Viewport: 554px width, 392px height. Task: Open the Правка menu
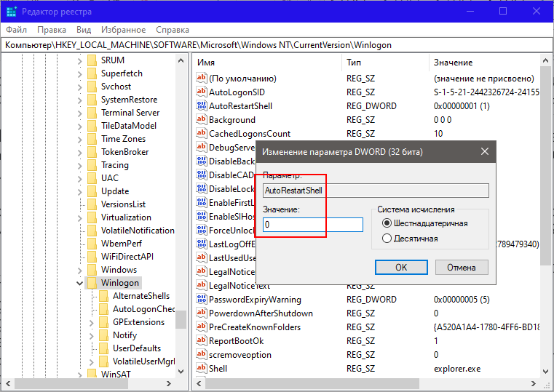(x=52, y=30)
